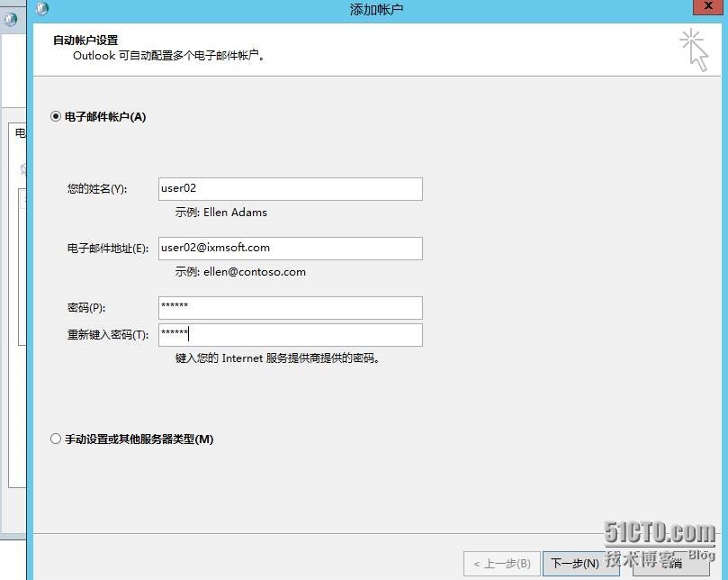Click the 示例: Ellen Adams hint text
The image size is (728, 580).
point(221,213)
